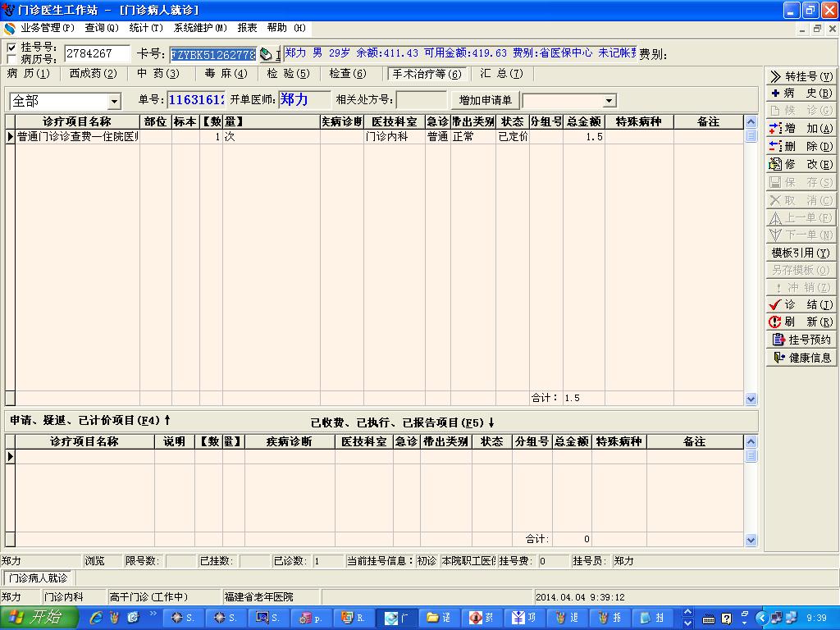The width and height of the screenshot is (840, 630).
Task: Click the card reader icon beside 卡号
Action: click(x=267, y=54)
